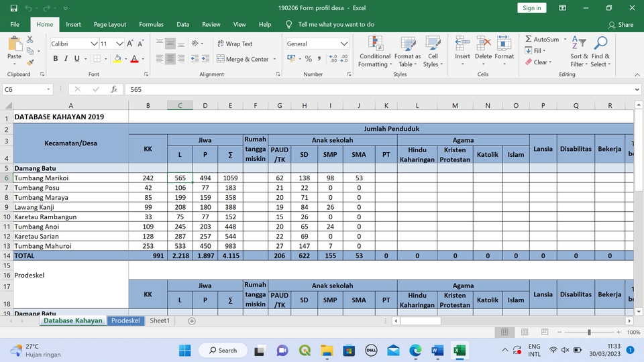The height and width of the screenshot is (362, 644).
Task: Click the Format Painter brush icon
Action: pyautogui.click(x=30, y=62)
